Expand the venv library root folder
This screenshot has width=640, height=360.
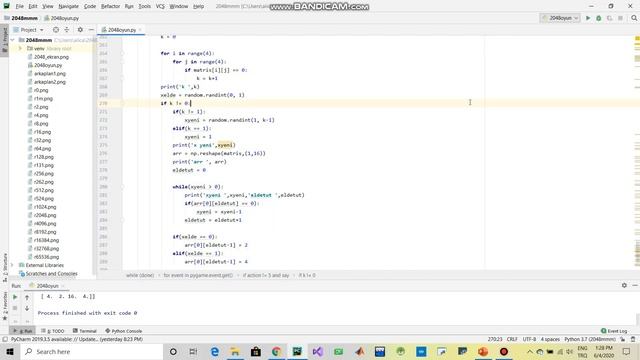(x=20, y=48)
